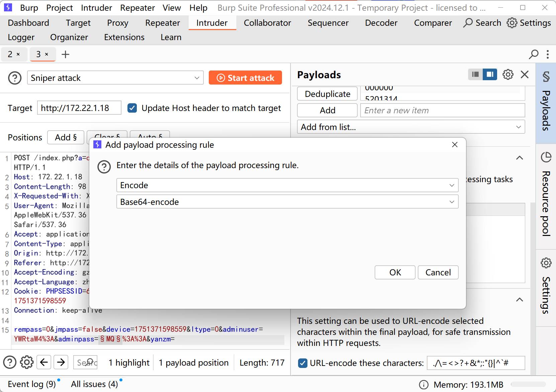
Task: Close the Payloads side panel
Action: point(525,75)
